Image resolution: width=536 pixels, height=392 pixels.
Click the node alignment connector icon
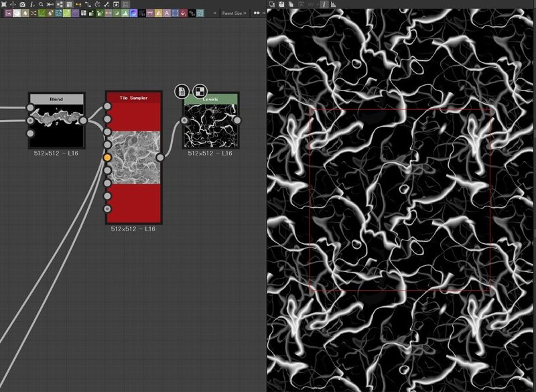[x=50, y=5]
